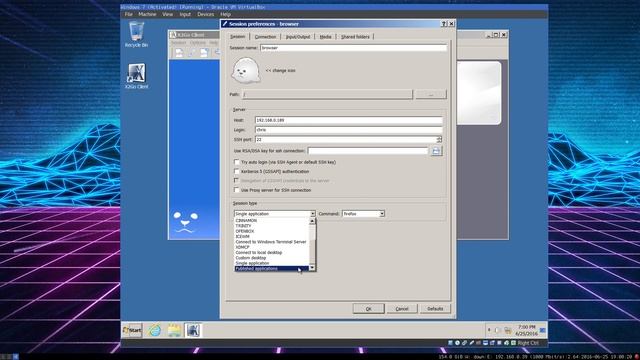Switch to the Input/Output tab
The image size is (640, 360).
pyautogui.click(x=298, y=37)
